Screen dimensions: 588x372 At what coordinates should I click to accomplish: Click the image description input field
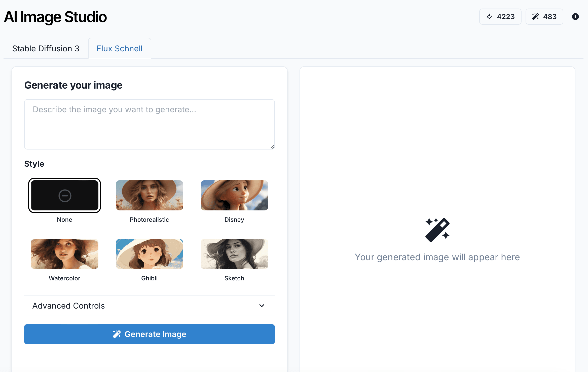click(x=149, y=124)
